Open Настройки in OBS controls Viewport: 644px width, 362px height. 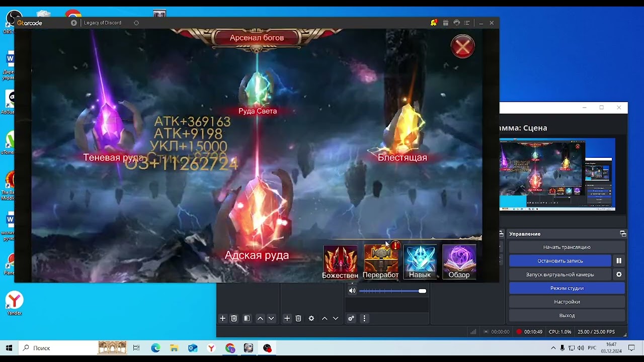pyautogui.click(x=567, y=302)
